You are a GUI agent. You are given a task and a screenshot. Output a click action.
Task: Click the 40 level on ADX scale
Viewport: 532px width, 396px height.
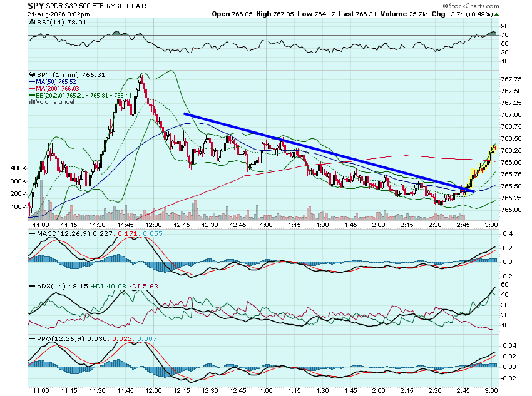coord(505,295)
